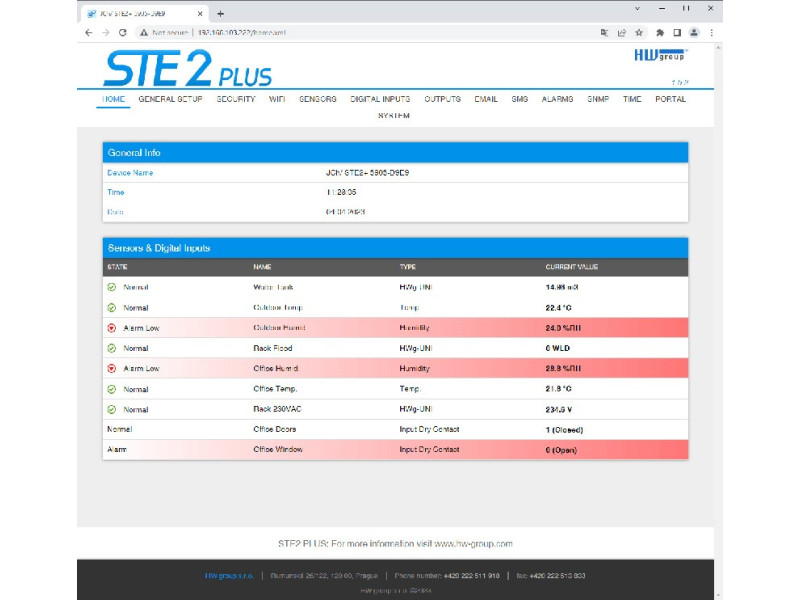
Task: Click the Outdoor Temp sensor name
Action: 278,308
